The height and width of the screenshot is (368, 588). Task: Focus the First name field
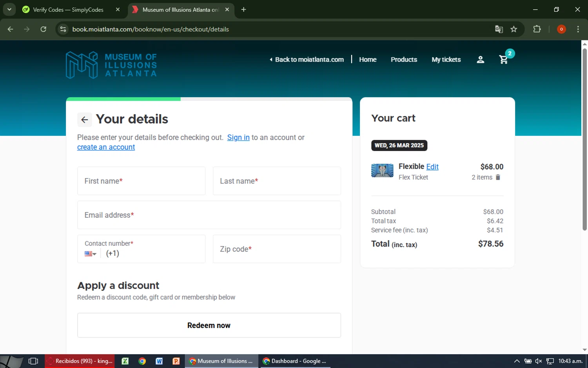[141, 181]
